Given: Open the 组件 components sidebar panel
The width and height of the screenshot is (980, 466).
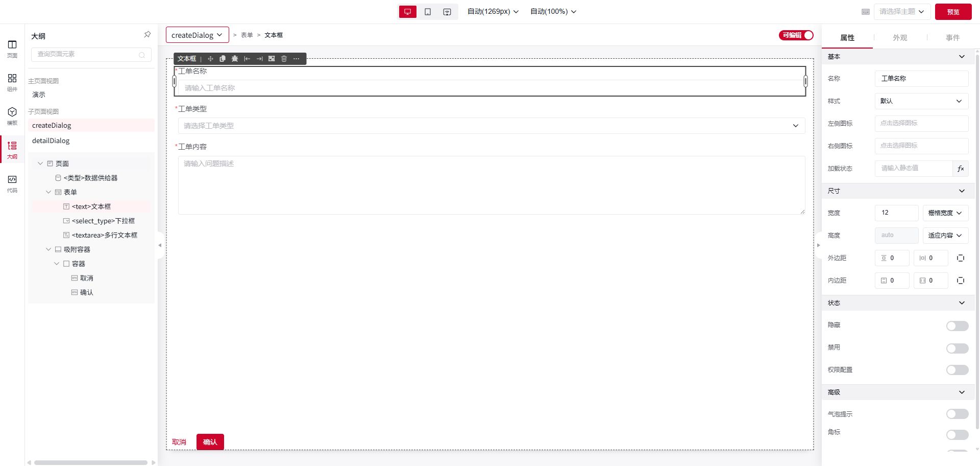Looking at the screenshot, I should [12, 82].
